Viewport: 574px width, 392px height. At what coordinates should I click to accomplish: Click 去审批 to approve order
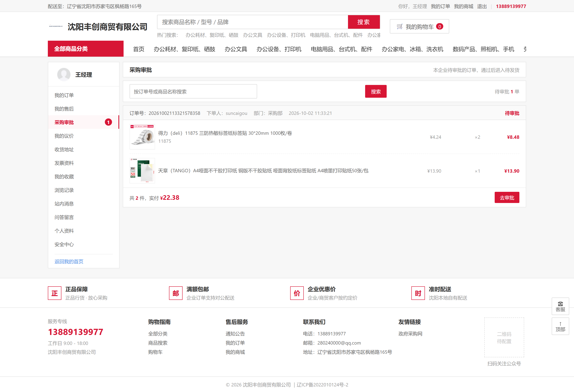[507, 198]
